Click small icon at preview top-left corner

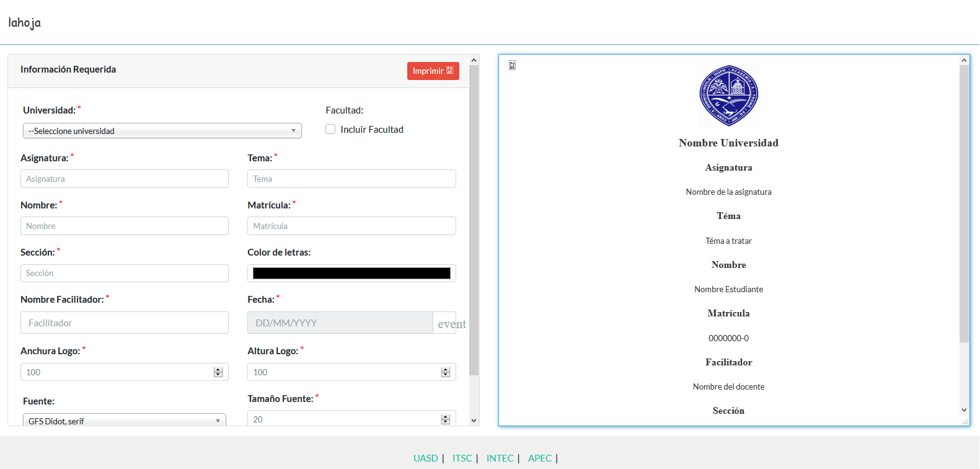[512, 65]
